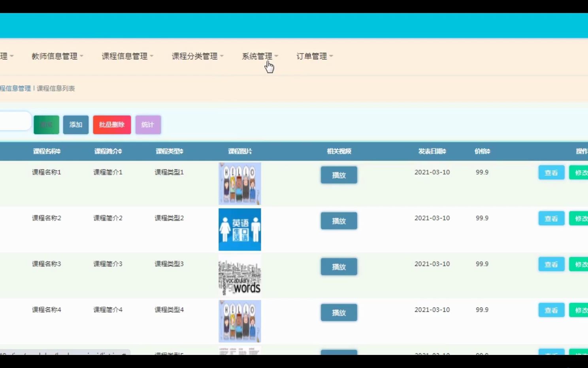Click 修改 for 课程名称1
588x368 pixels.
[579, 173]
